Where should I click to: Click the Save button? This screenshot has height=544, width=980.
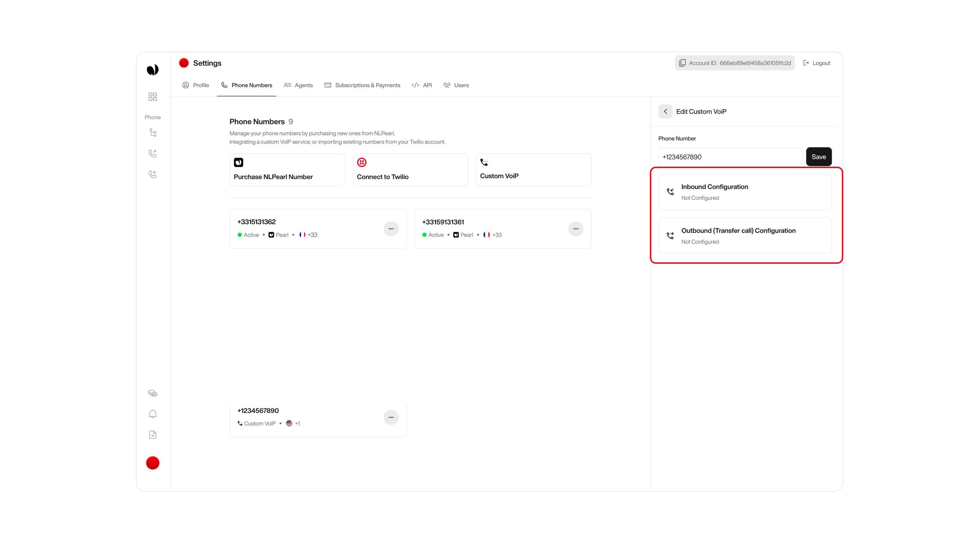click(x=819, y=157)
